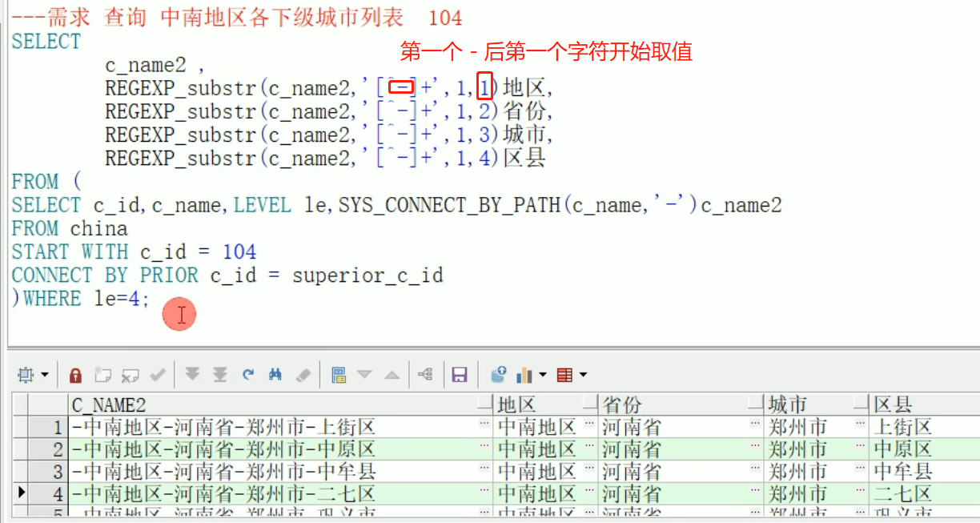Click the REGEXP_substr line ending with 城市
This screenshot has width=980, height=523.
[x=329, y=135]
